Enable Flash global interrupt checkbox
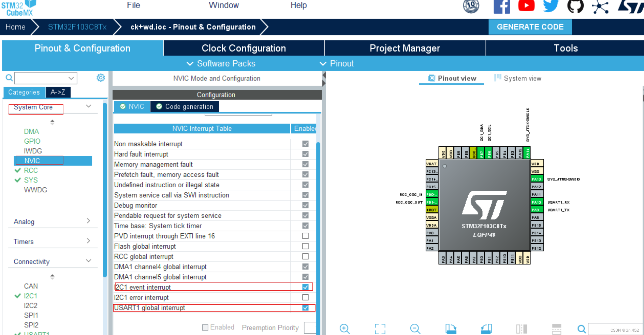The image size is (644, 335). (305, 246)
